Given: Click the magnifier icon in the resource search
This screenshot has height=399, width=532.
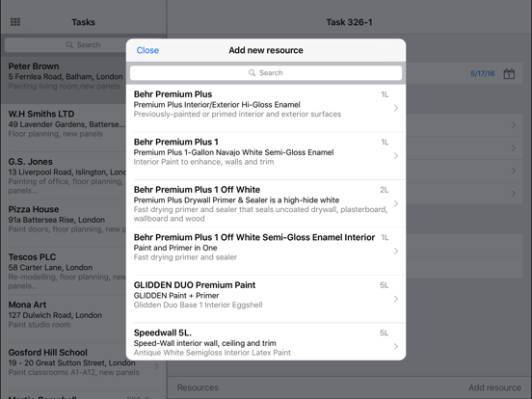Looking at the screenshot, I should 252,73.
